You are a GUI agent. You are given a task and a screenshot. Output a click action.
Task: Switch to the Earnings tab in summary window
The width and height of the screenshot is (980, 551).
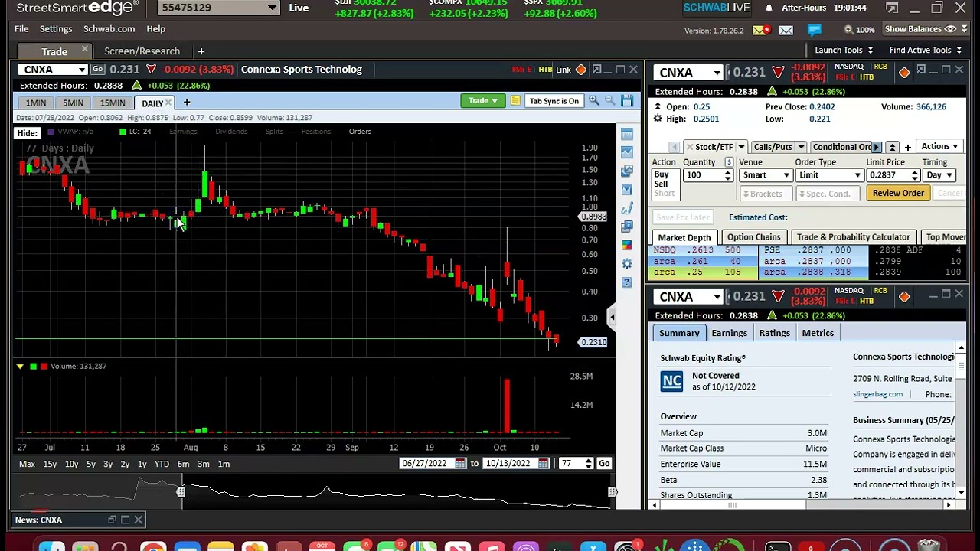(x=729, y=333)
